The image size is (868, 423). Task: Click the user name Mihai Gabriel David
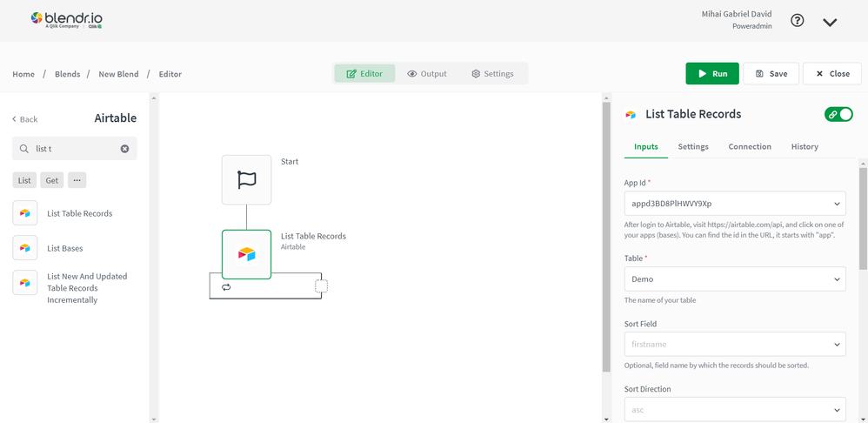(x=737, y=14)
